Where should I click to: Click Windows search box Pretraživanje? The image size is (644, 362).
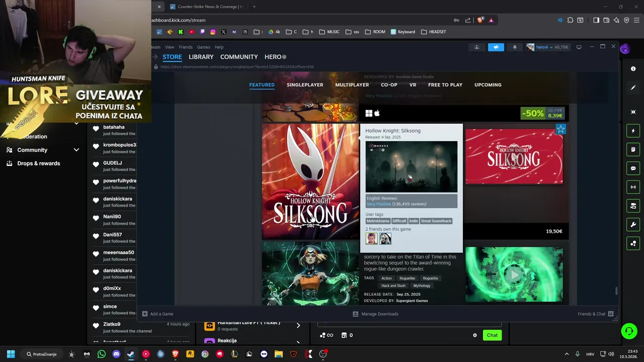point(42,354)
